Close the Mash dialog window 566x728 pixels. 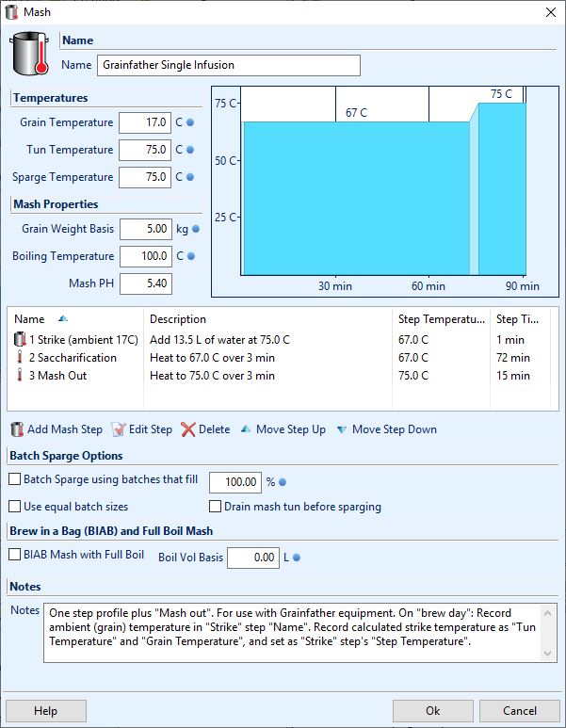pyautogui.click(x=551, y=12)
